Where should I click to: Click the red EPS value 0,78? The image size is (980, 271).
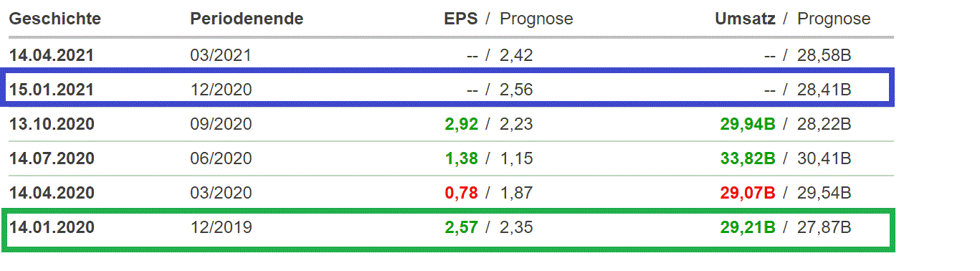(x=461, y=193)
